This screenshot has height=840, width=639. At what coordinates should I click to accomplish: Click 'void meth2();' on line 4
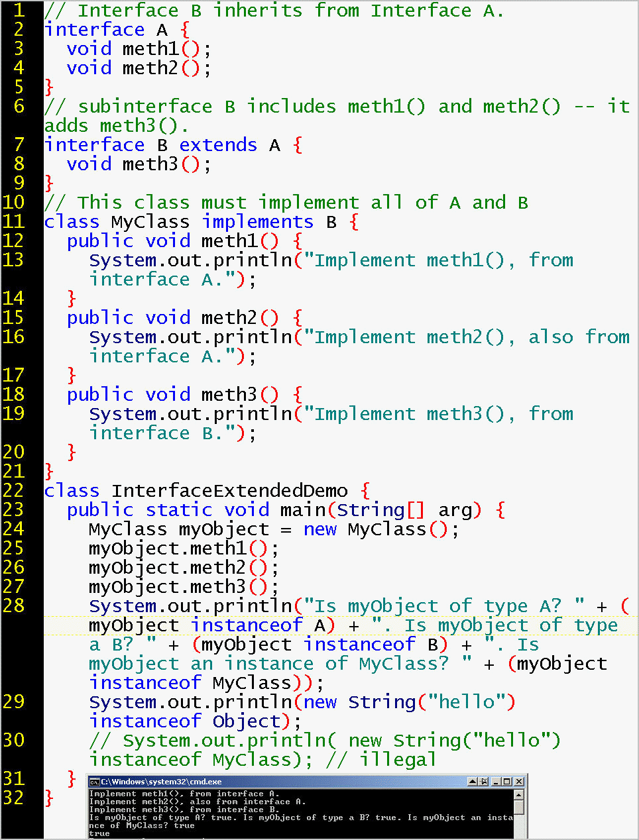139,68
